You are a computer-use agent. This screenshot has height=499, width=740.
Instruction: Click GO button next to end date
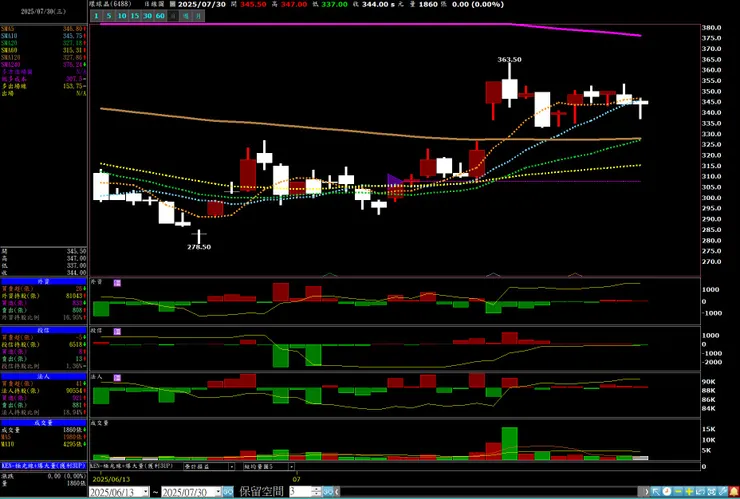228,492
